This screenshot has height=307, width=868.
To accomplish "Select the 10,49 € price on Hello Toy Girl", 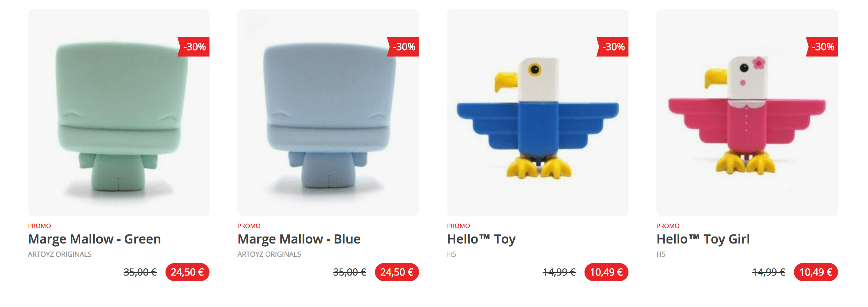I will [816, 272].
